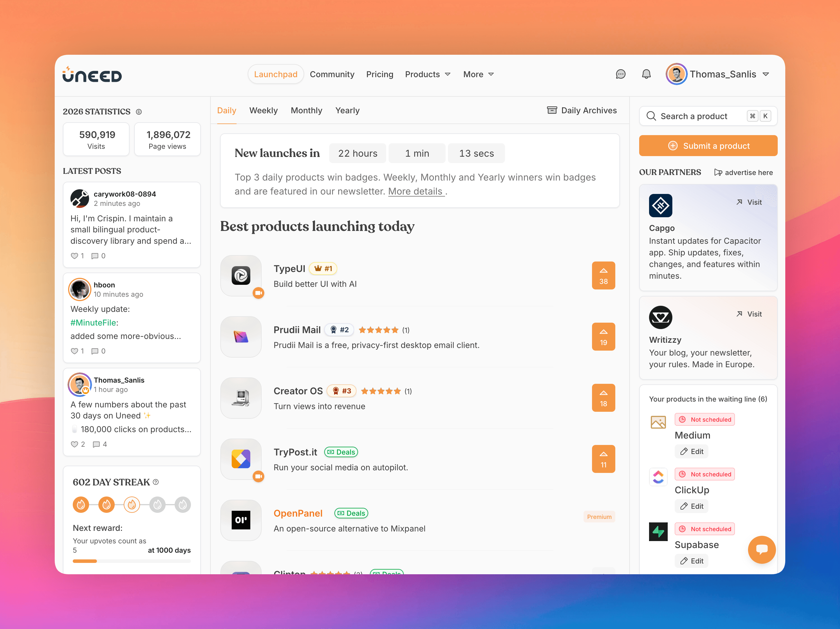Click advertise here link

pyautogui.click(x=743, y=172)
